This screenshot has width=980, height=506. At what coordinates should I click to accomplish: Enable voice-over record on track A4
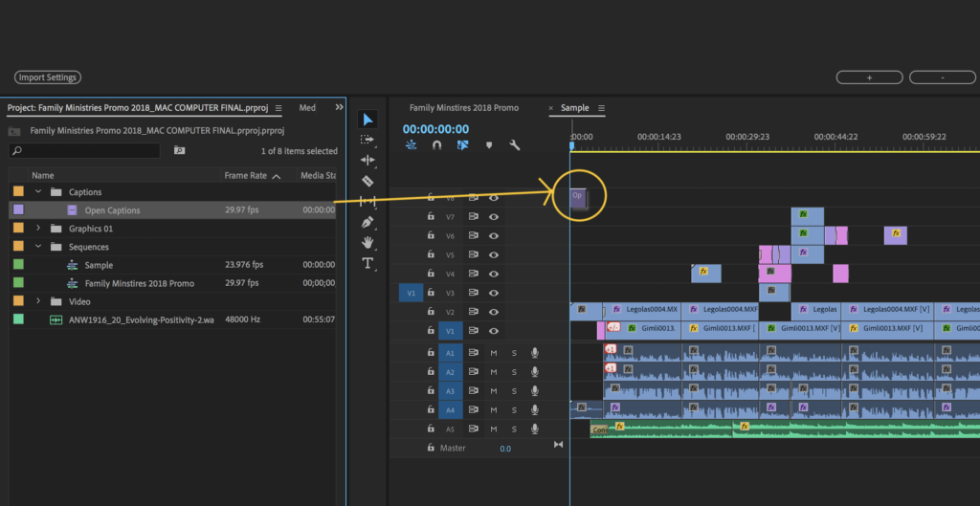tap(534, 409)
